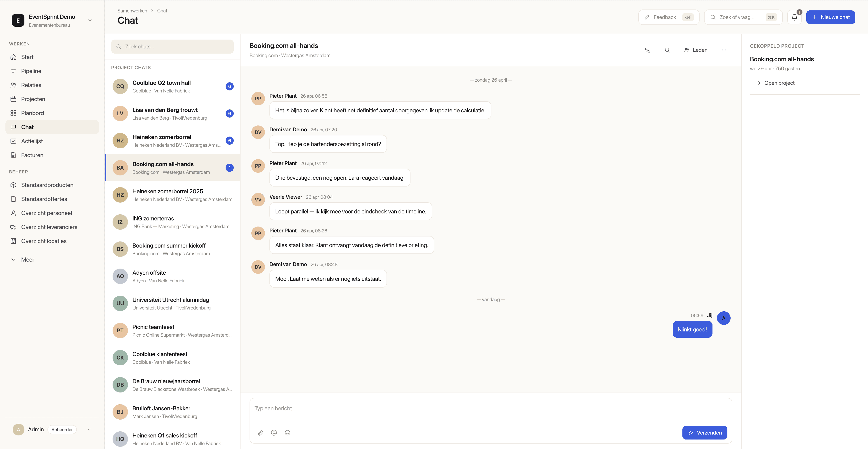Open the Facturen section

[32, 155]
